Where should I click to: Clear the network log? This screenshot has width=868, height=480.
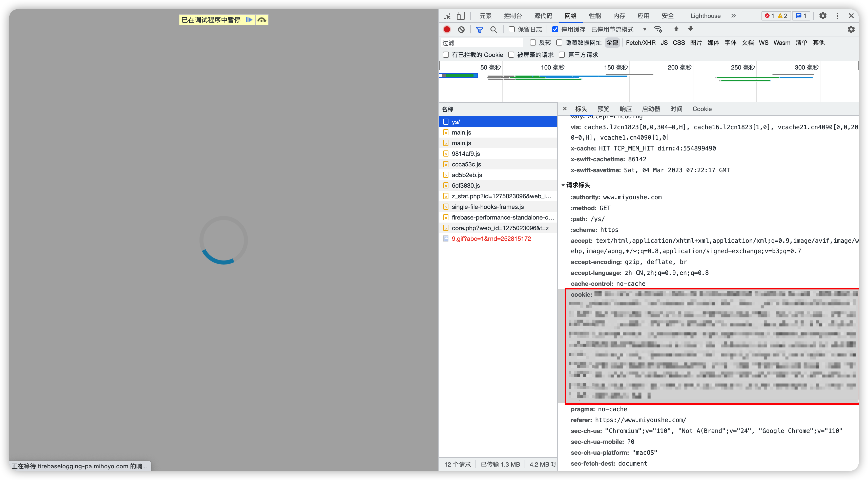pyautogui.click(x=461, y=30)
